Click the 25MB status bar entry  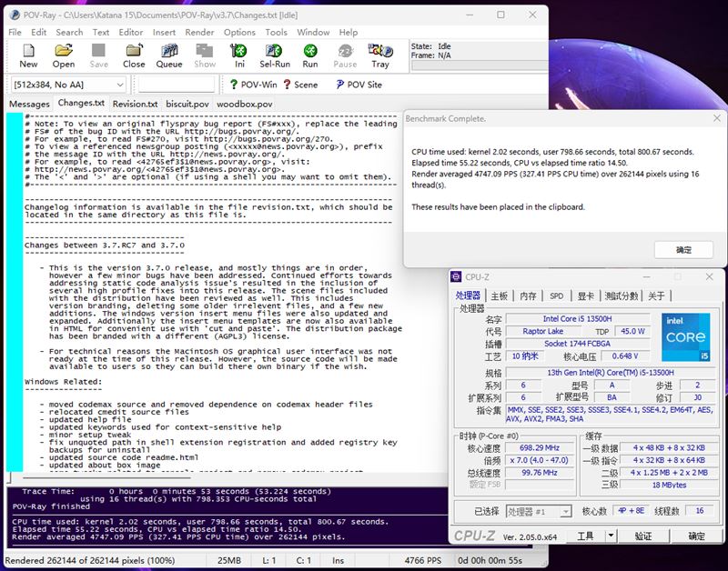tap(229, 560)
